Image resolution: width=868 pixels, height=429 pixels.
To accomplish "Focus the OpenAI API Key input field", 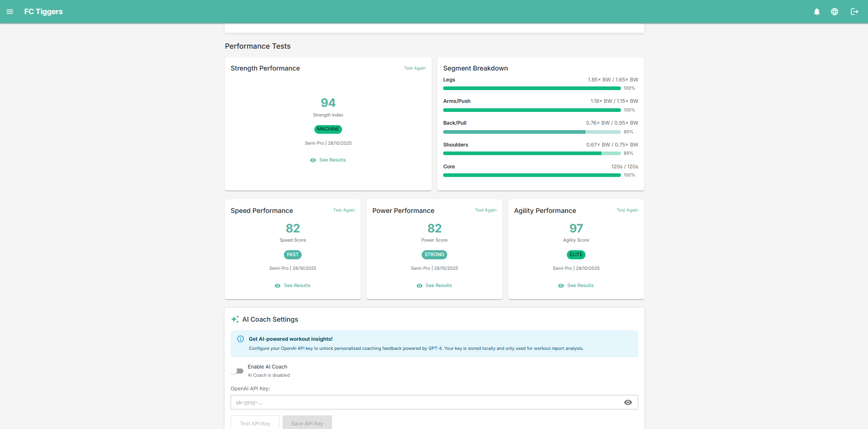I will pyautogui.click(x=434, y=402).
